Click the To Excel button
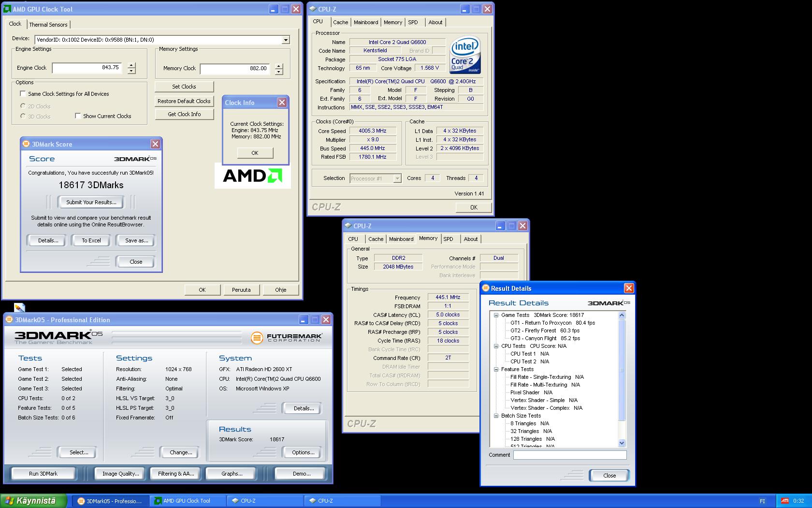Screen dimensions: 812x508 91,240
